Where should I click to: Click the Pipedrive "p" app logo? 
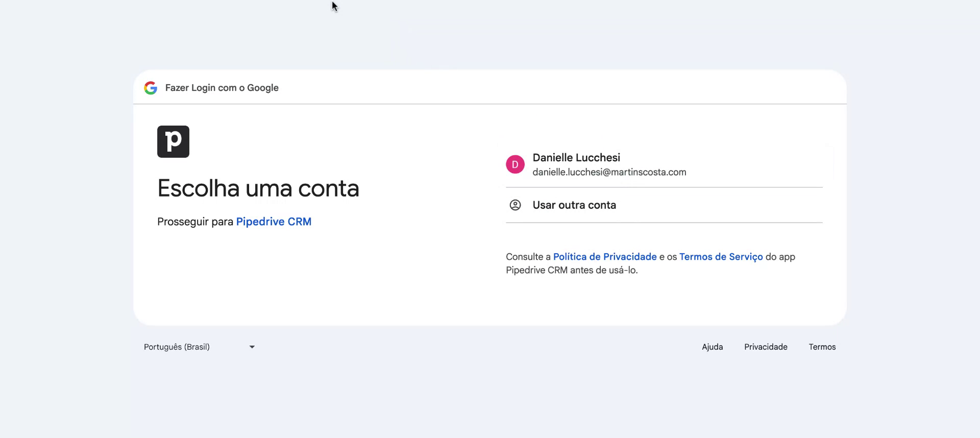(x=173, y=141)
